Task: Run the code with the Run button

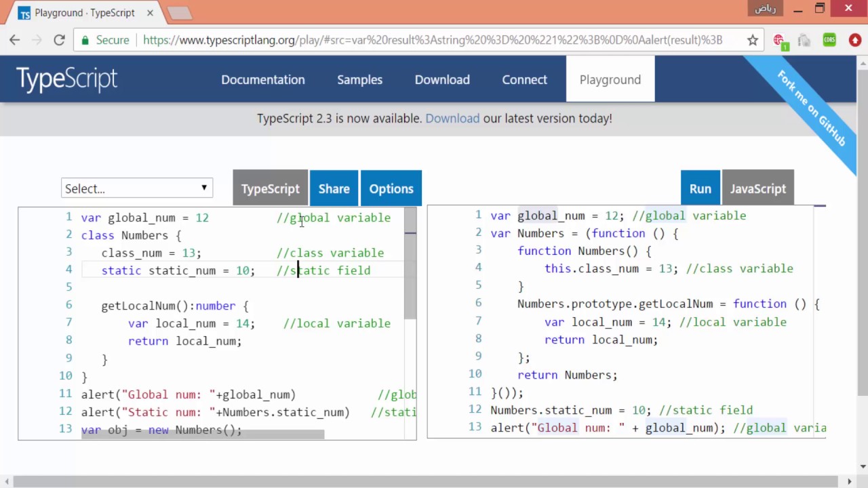Action: 701,188
